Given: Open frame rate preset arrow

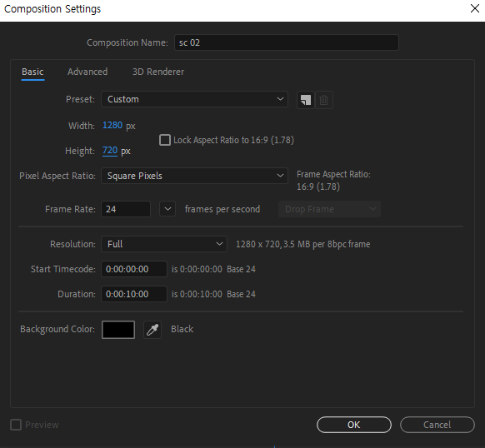Looking at the screenshot, I should coord(167,209).
